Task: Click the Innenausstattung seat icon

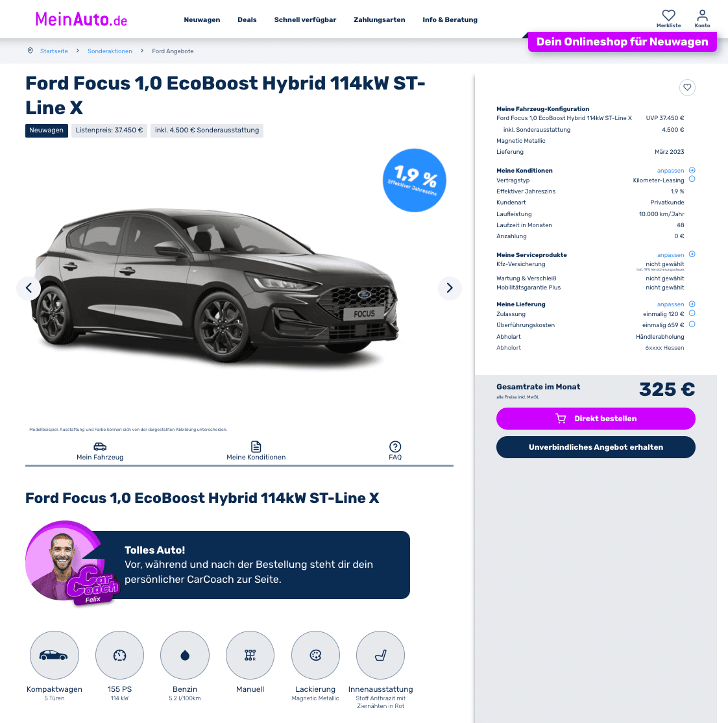Action: click(x=380, y=655)
